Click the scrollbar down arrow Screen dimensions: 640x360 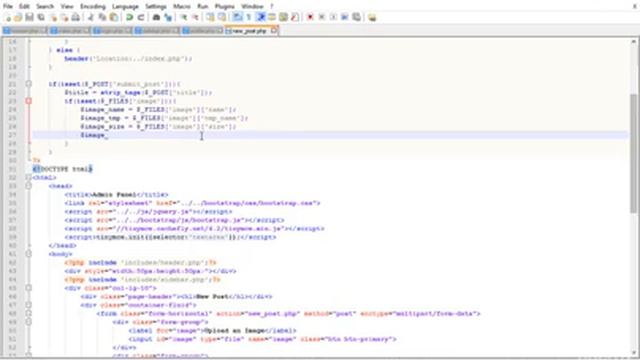click(x=633, y=353)
